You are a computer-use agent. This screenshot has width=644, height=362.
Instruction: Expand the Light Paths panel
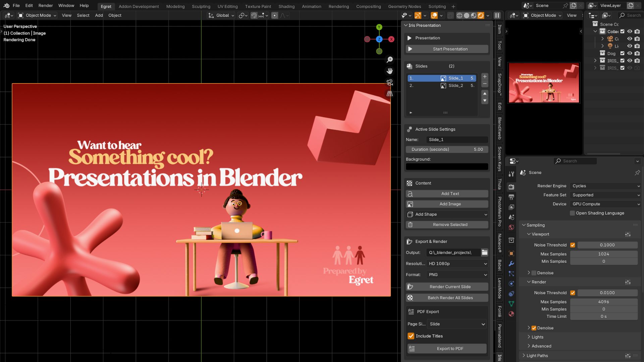click(x=537, y=356)
